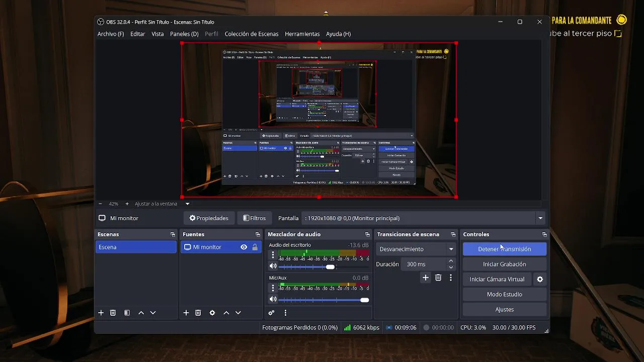
Task: Zoom in the preview with plus
Action: pos(127,204)
